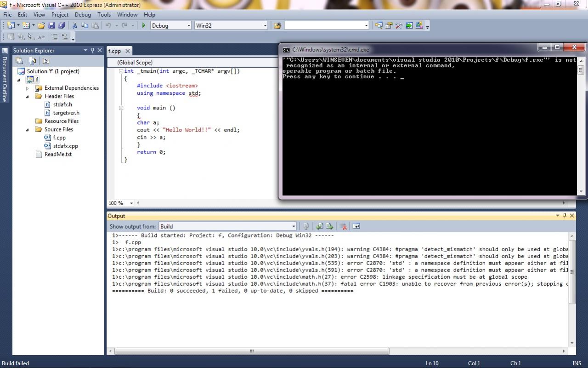Click the Output pane vertical scrollbar
This screenshot has height=368, width=588.
click(x=572, y=289)
